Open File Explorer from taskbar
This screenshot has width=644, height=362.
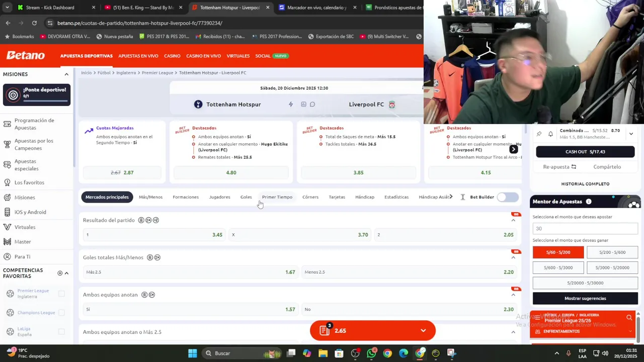(323, 353)
